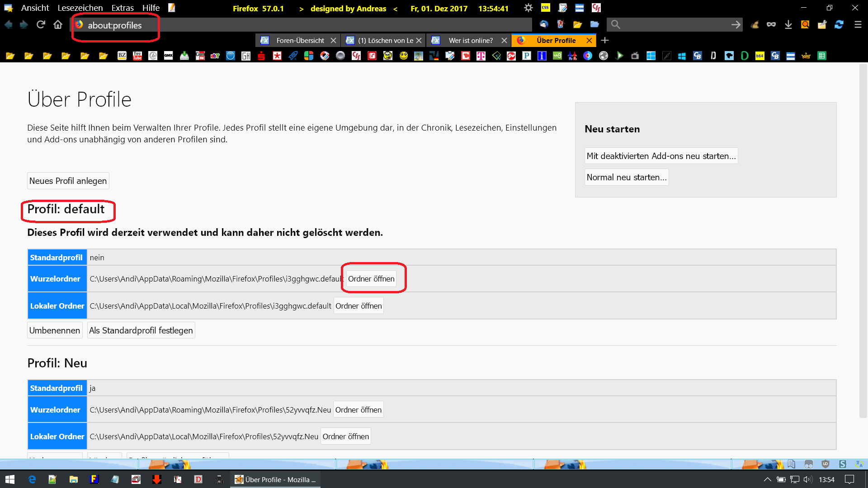Click Als Standardprofil festlegen
Screen dimensions: 868x488
[x=141, y=330]
